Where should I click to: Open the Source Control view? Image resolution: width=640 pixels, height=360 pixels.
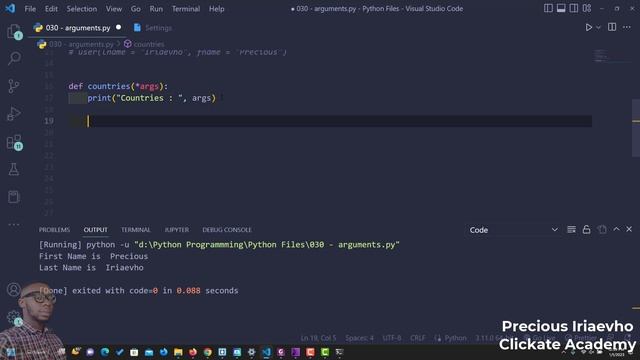point(13,86)
